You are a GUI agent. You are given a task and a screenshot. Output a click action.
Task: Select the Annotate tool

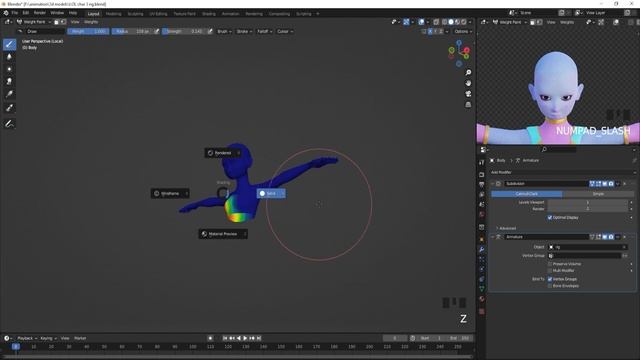tap(9, 123)
